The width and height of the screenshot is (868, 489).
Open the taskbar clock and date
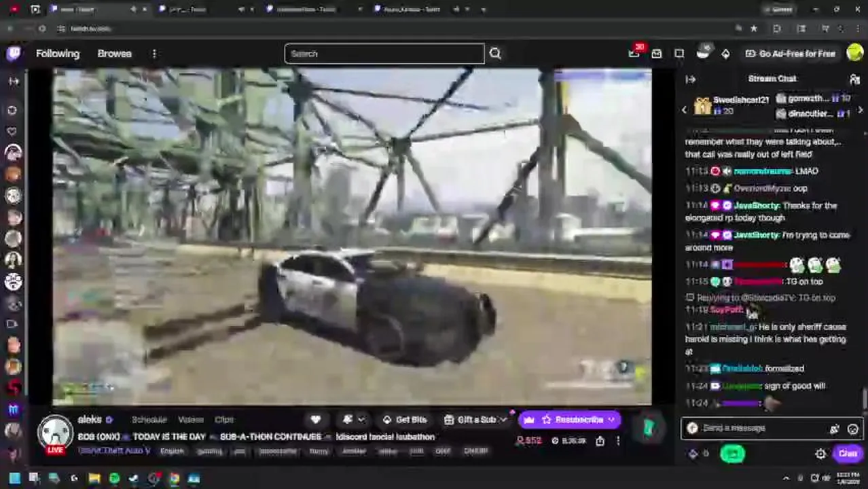tap(847, 478)
